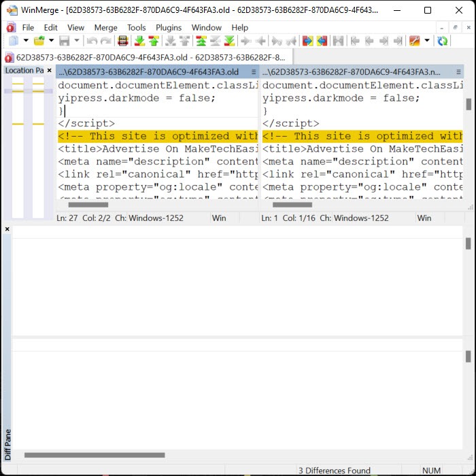476x476 pixels.
Task: Click Copy All to Left blue arrow icon
Action: 322,41
